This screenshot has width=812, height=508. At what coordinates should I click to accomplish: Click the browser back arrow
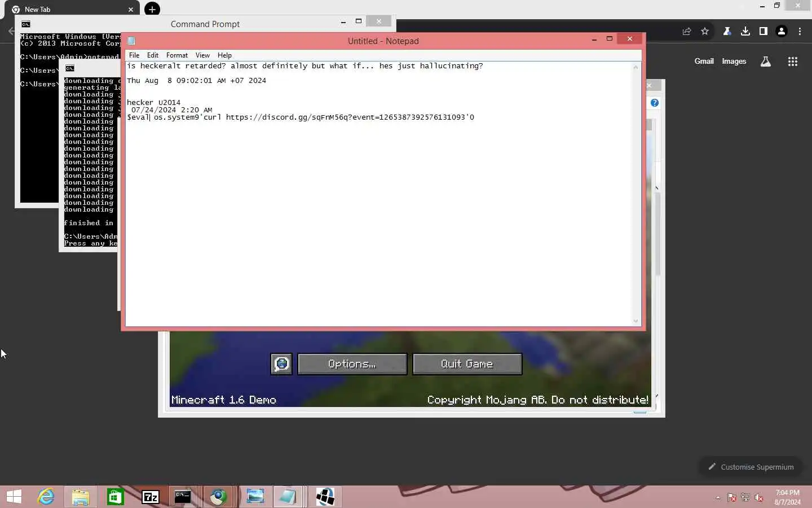(x=11, y=31)
